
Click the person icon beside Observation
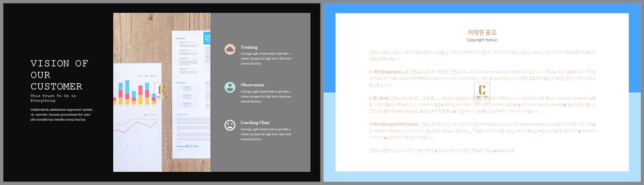coord(230,87)
